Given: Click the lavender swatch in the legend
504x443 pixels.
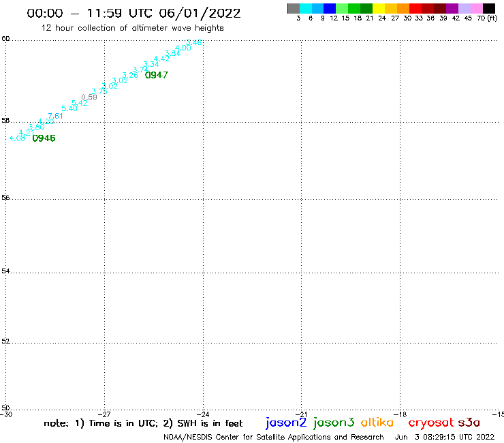Looking at the screenshot, I should pos(464,8).
